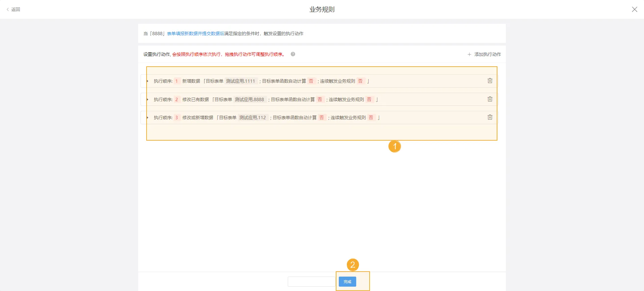Screen dimensions: 644x291
Task: Click 否 after 连续触发业务规则 in row 2
Action: [x=369, y=99]
